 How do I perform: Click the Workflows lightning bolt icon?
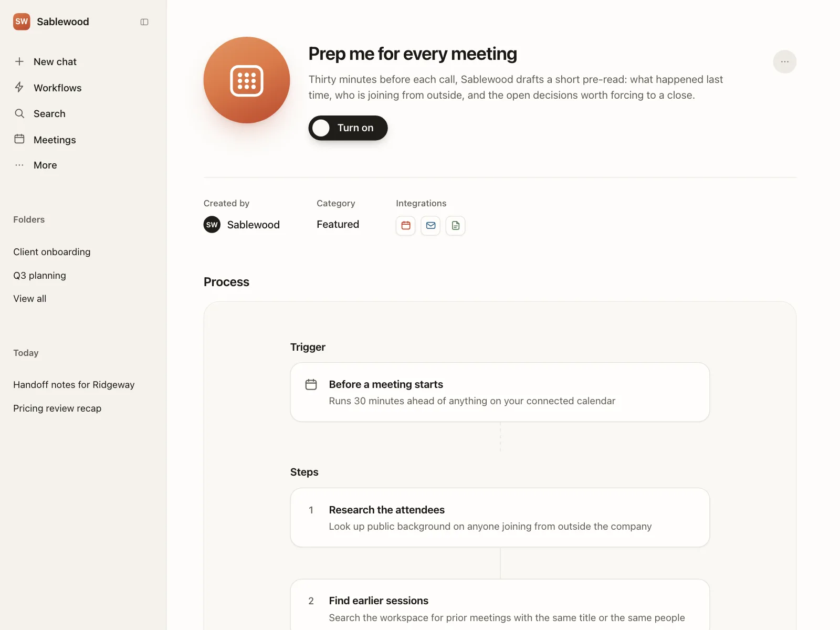pyautogui.click(x=19, y=87)
